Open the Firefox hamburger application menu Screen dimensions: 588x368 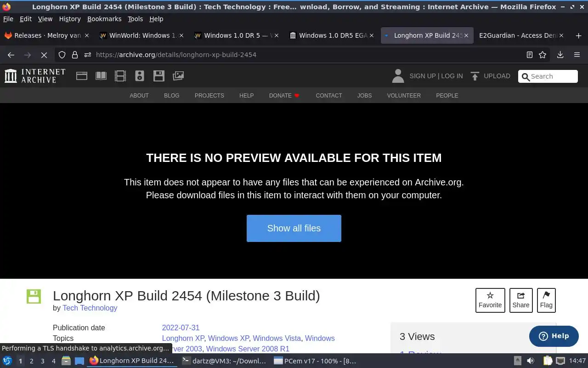coord(577,55)
